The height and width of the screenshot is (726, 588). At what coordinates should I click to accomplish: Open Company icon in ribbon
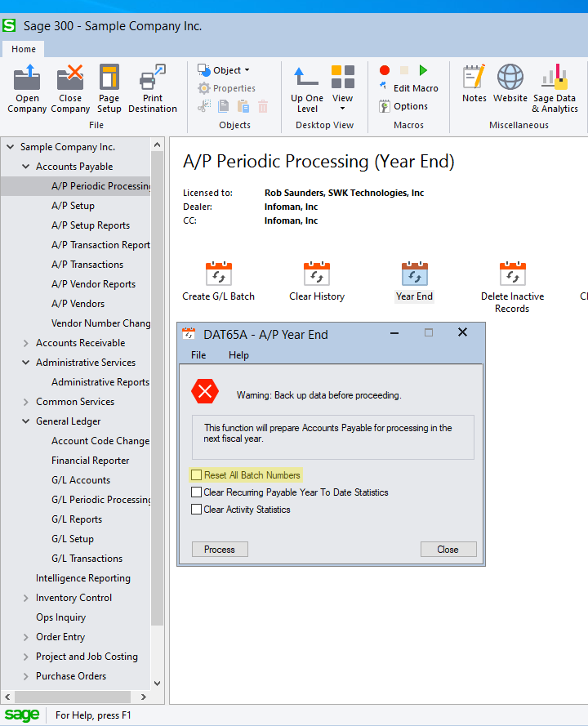pos(27,88)
